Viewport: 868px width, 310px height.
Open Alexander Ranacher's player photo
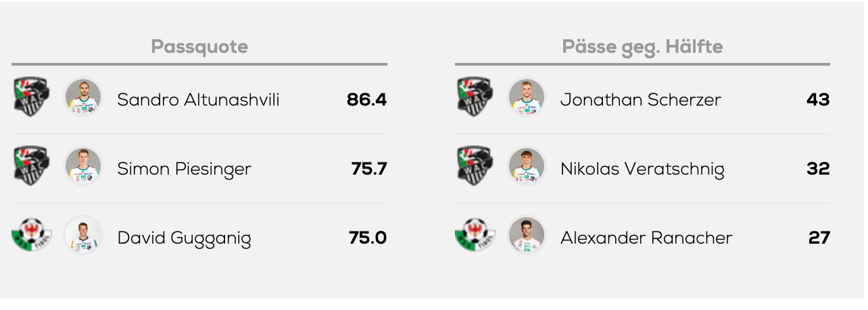527,236
